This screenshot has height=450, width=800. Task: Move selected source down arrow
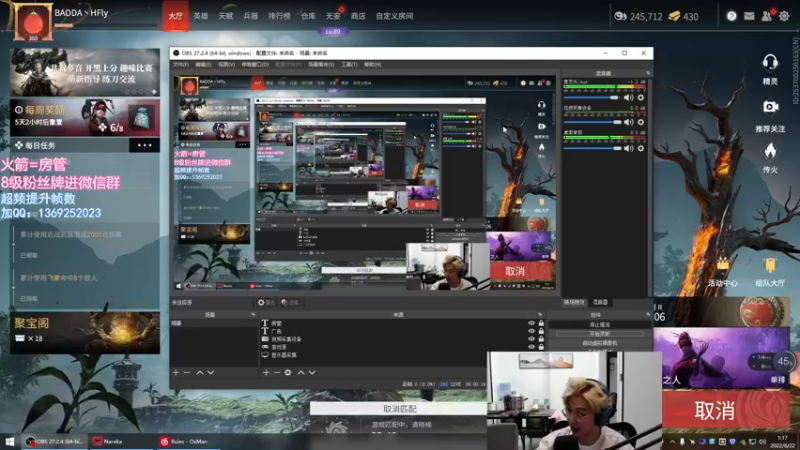pos(312,372)
